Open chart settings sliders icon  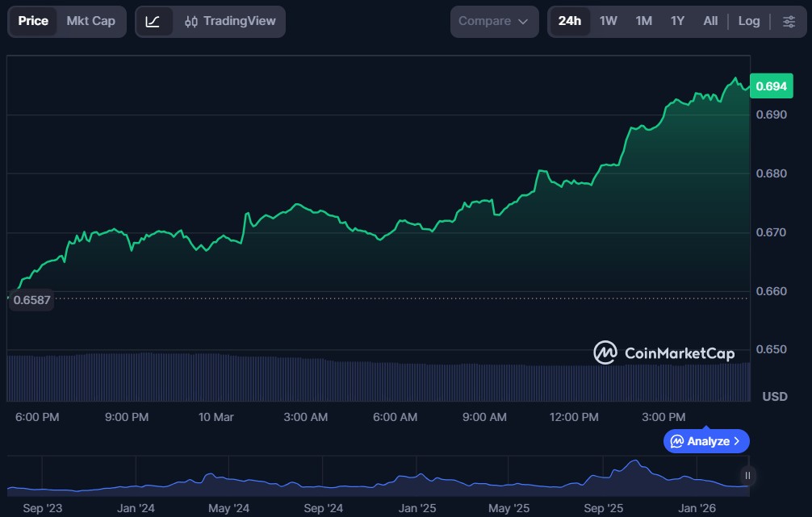[x=789, y=22]
